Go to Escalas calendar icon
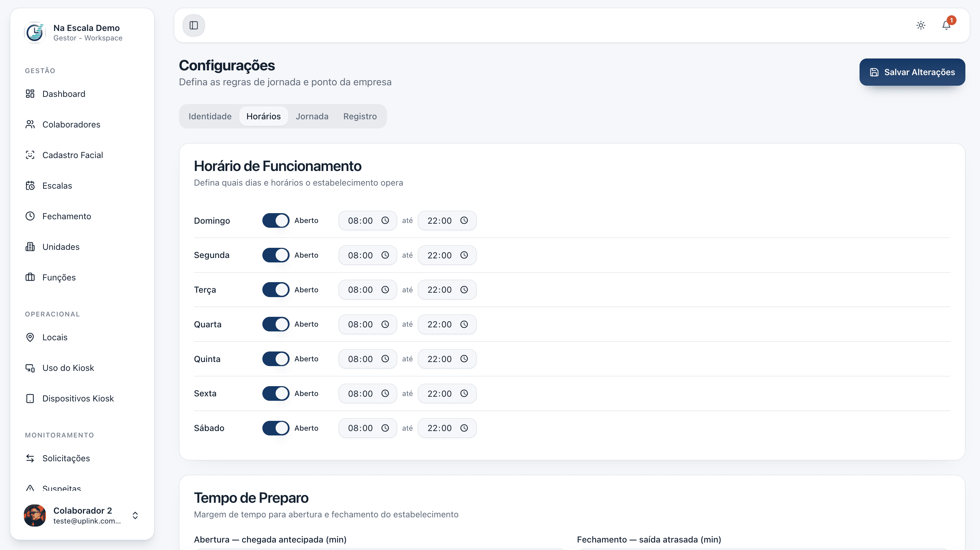 (x=30, y=186)
